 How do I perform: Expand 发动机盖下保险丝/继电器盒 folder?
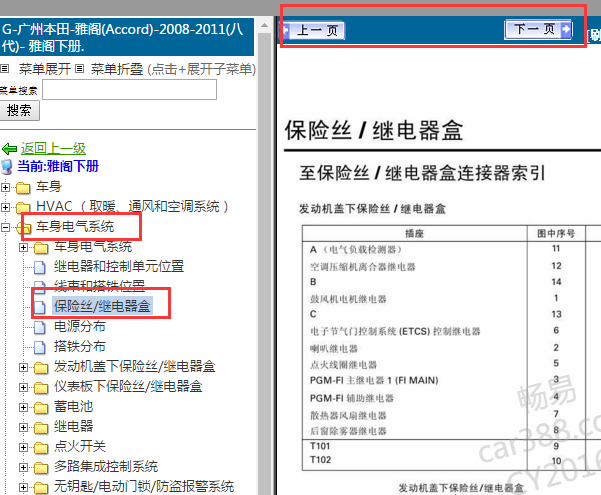(23, 367)
